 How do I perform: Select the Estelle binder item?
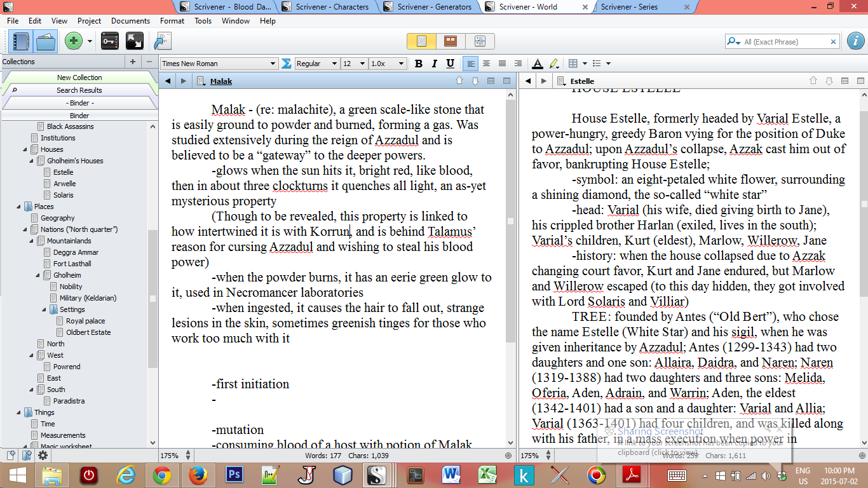point(64,172)
